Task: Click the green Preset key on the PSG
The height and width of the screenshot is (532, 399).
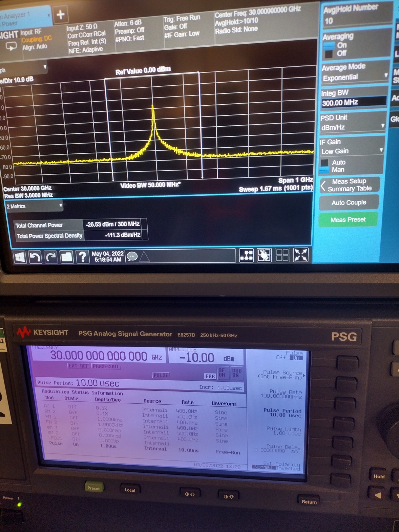Action: (x=94, y=488)
